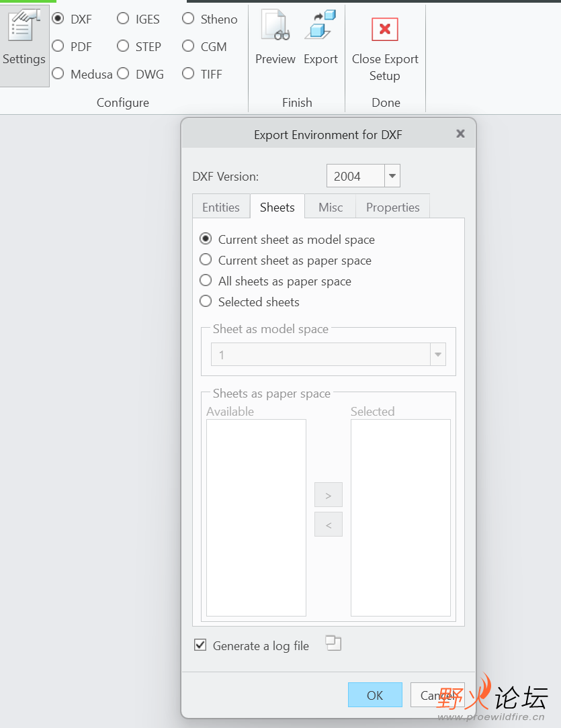The width and height of the screenshot is (561, 728).
Task: Choose the DWG export format
Action: (124, 74)
